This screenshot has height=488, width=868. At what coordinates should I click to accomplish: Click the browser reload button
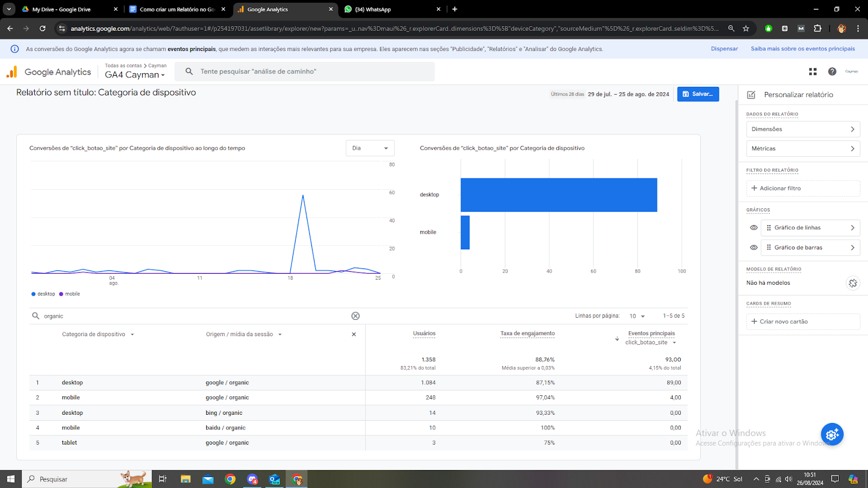pos(42,28)
